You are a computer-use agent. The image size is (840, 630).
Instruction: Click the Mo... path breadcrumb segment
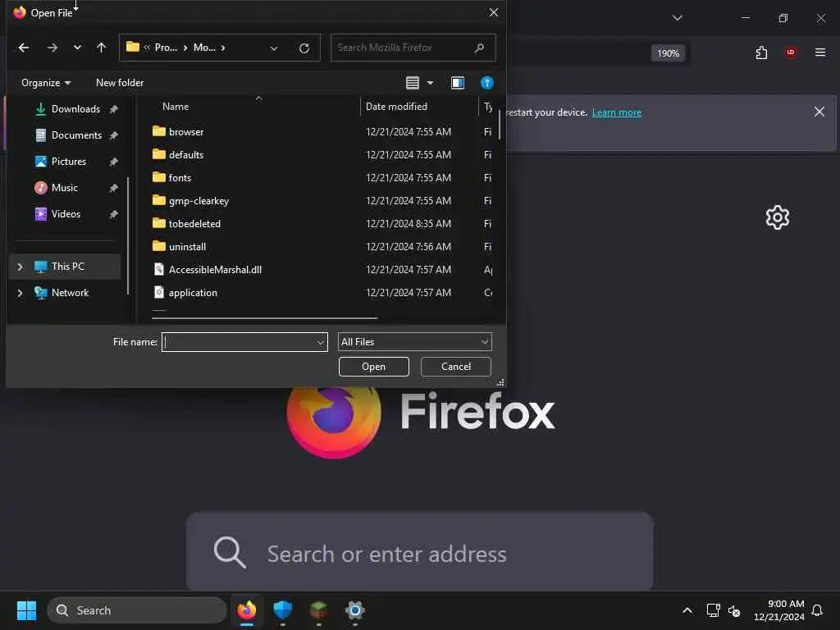[204, 48]
